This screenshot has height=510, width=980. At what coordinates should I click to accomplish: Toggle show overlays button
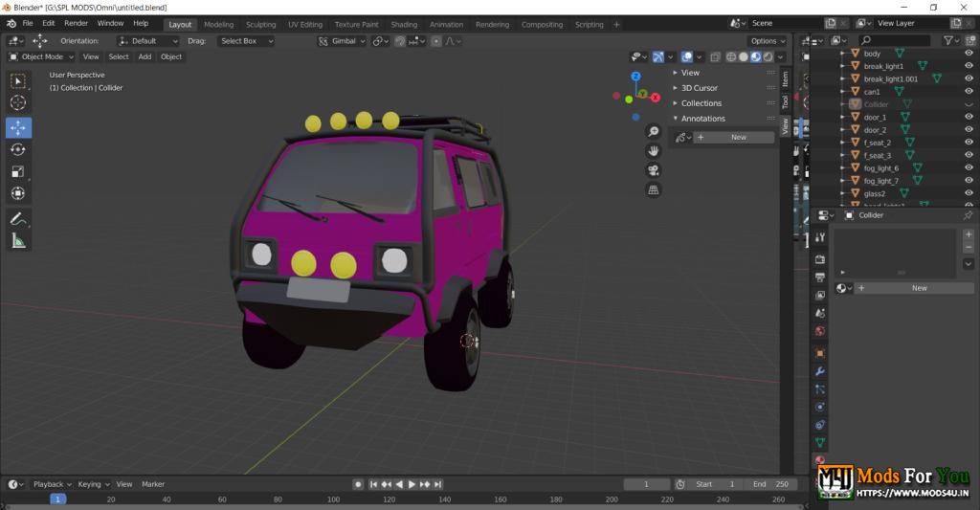tap(687, 56)
